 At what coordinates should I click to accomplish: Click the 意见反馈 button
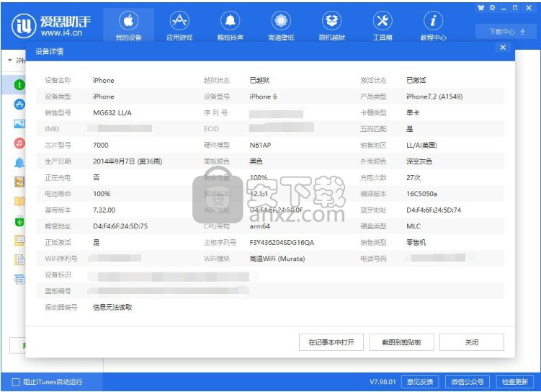click(x=420, y=382)
